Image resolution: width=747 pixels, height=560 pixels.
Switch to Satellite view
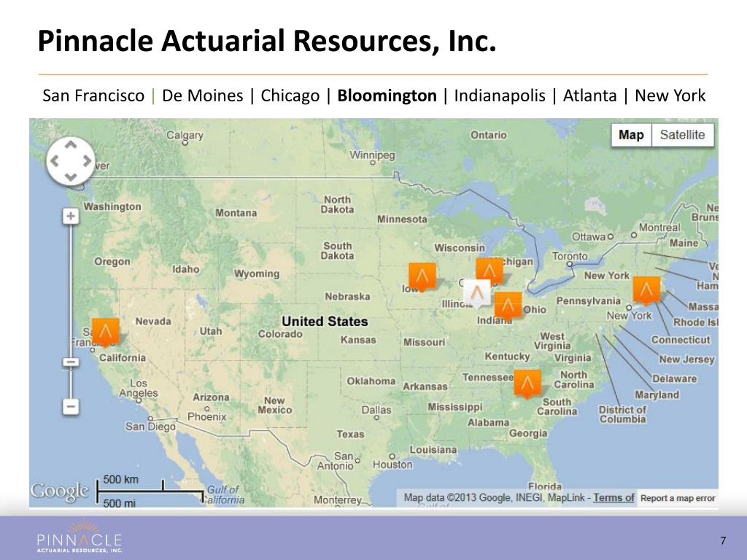[x=682, y=135]
